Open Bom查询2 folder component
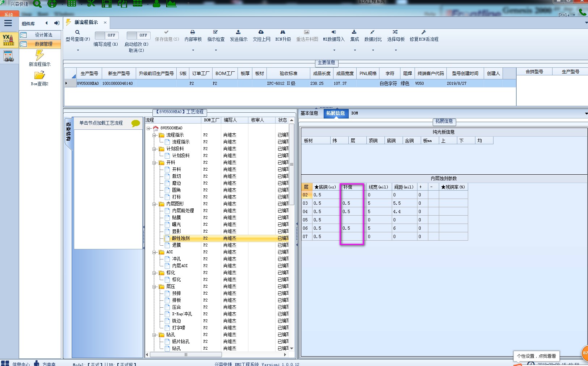This screenshot has width=588, height=366. click(x=39, y=78)
